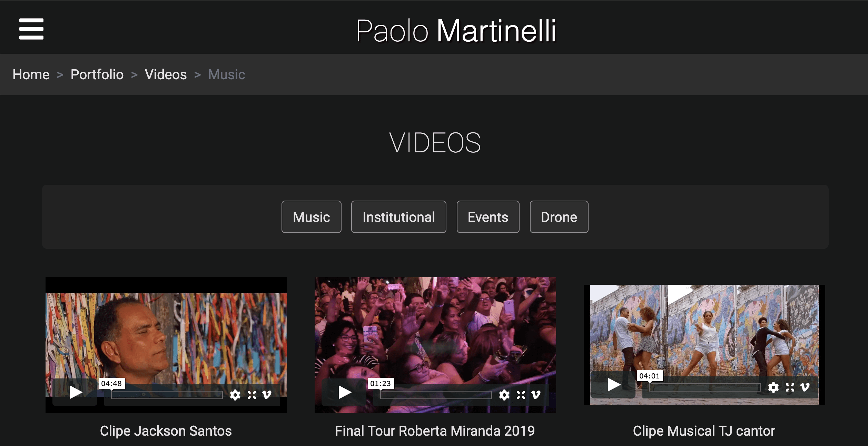Select the Music filter category
The height and width of the screenshot is (446, 868).
(x=311, y=217)
